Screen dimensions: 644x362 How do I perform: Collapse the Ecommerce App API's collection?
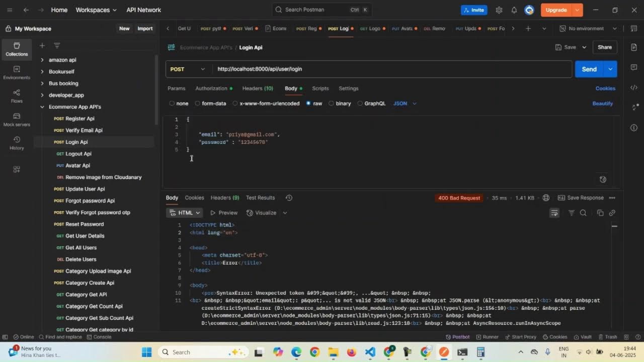click(42, 107)
